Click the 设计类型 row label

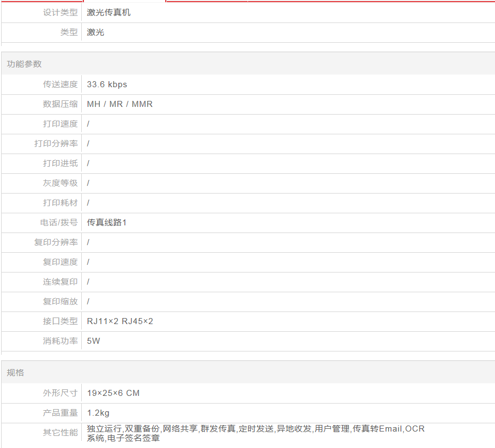coord(60,13)
